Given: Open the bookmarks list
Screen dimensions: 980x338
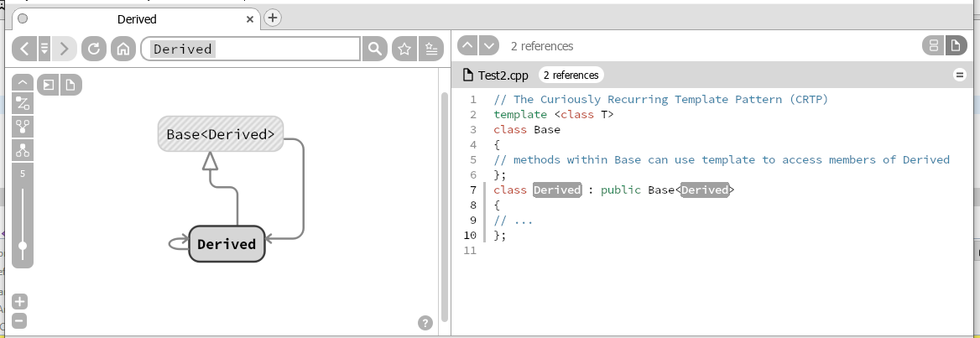Looking at the screenshot, I should tap(430, 49).
